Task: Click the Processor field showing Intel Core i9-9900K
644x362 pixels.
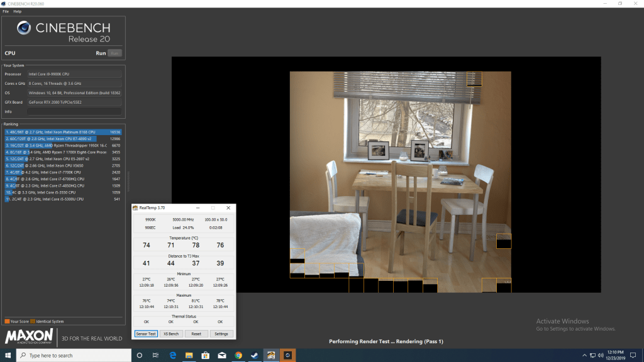Action: click(74, 74)
